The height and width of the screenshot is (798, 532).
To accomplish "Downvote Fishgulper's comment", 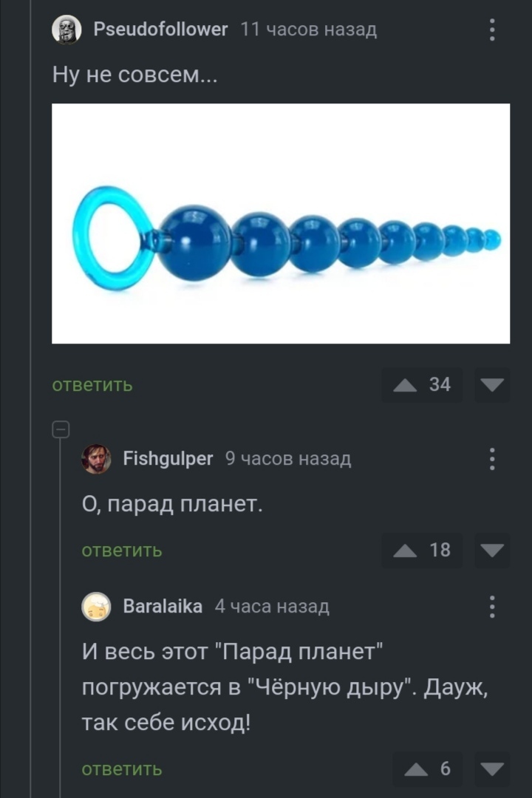I will 492,550.
